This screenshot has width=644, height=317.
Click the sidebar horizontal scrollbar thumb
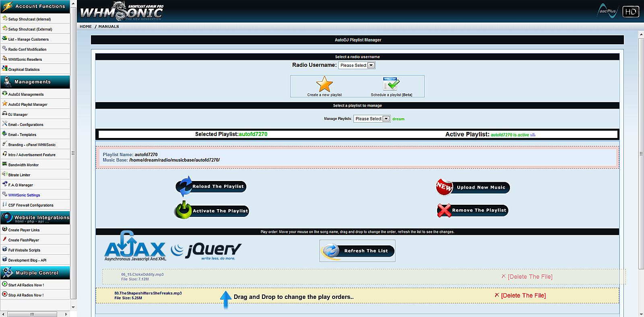coord(32,314)
